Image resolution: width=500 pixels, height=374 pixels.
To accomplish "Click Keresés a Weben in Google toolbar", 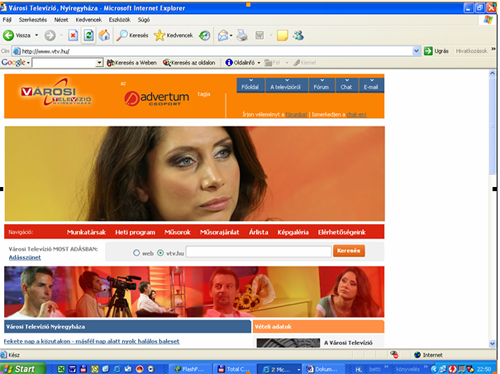I will pyautogui.click(x=132, y=63).
